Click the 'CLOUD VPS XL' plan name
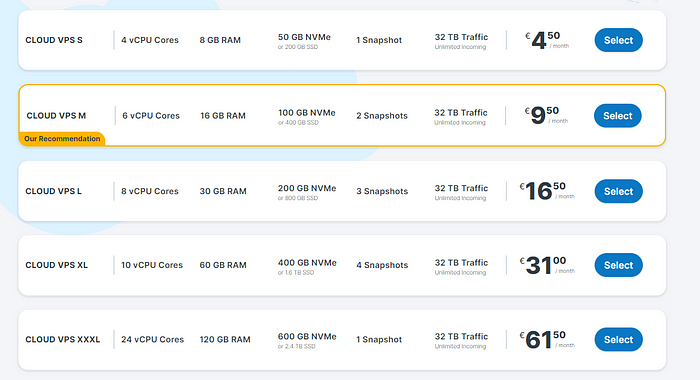The height and width of the screenshot is (380, 700). point(57,265)
